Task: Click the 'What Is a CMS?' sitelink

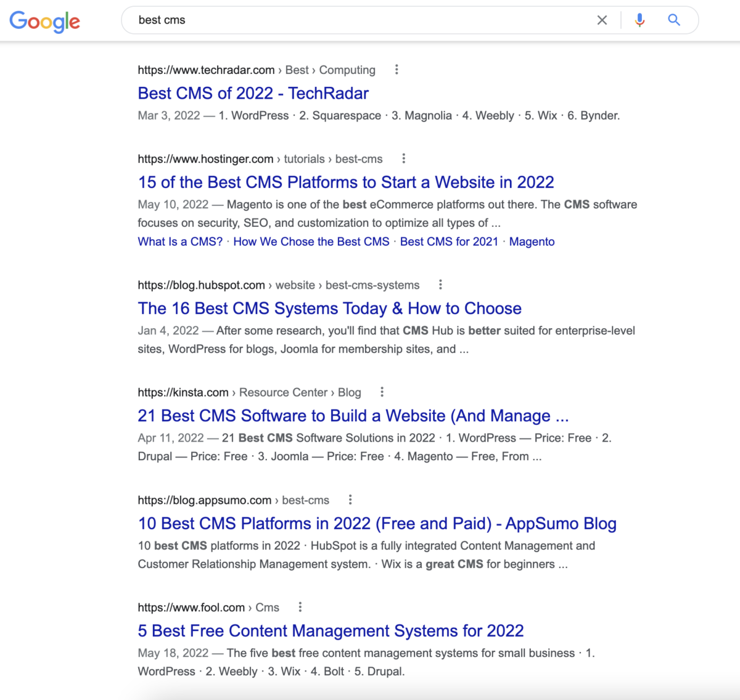Action: (x=179, y=241)
